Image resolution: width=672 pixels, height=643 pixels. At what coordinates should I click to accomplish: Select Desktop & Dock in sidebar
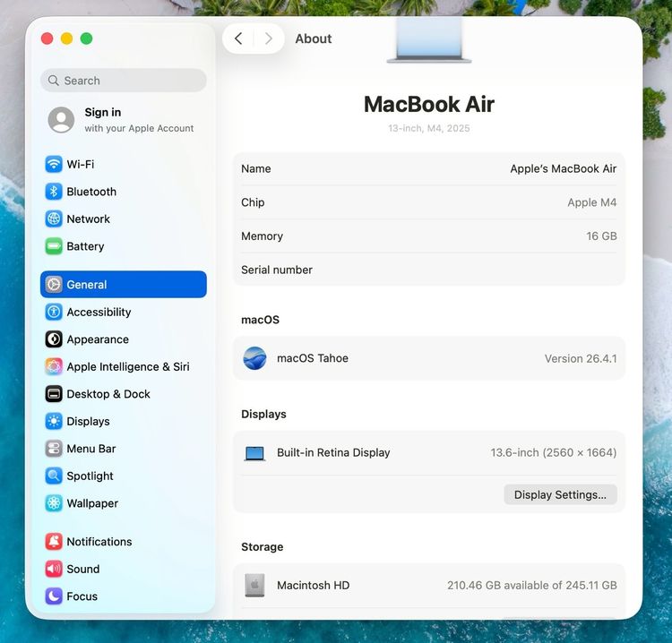click(124, 394)
